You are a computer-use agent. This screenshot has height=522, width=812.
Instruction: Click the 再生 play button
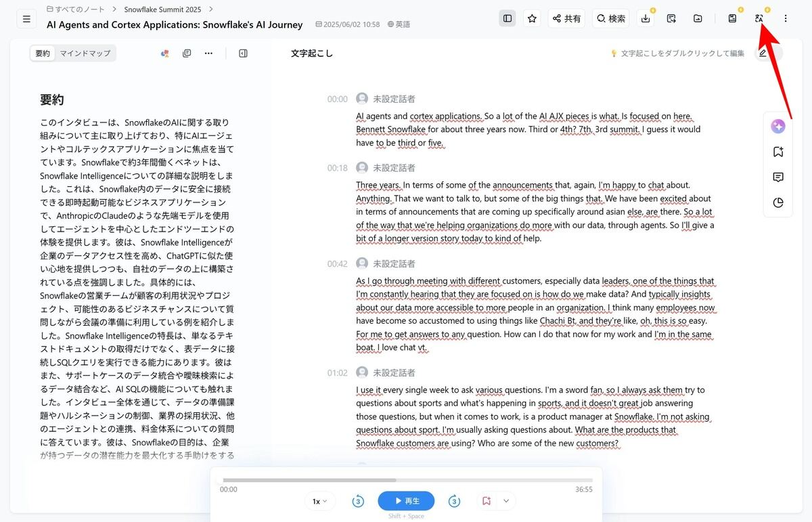[x=406, y=501]
